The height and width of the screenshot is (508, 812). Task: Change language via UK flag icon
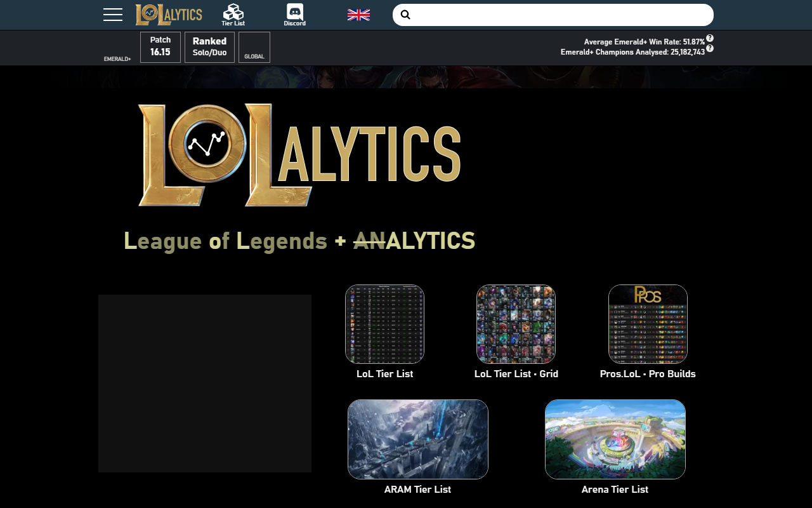(x=358, y=15)
